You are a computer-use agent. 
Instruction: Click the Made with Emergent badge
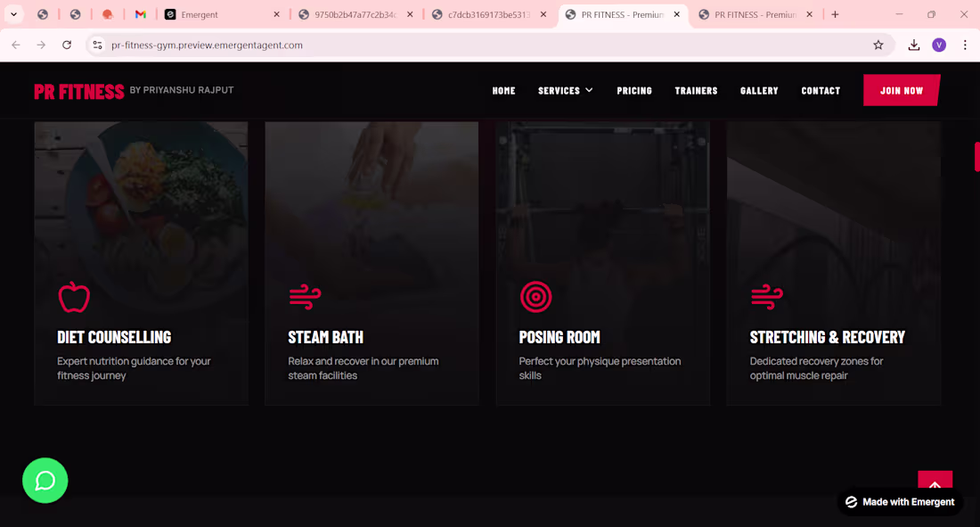(x=900, y=502)
